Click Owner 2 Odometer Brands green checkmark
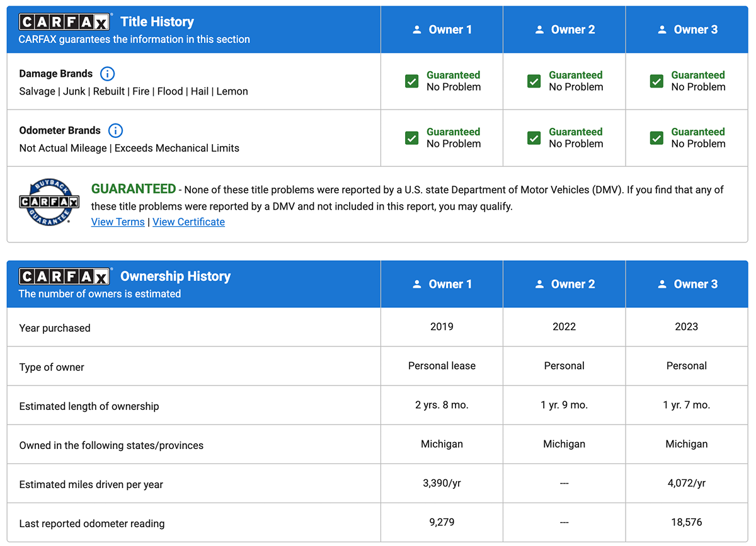 click(x=534, y=138)
